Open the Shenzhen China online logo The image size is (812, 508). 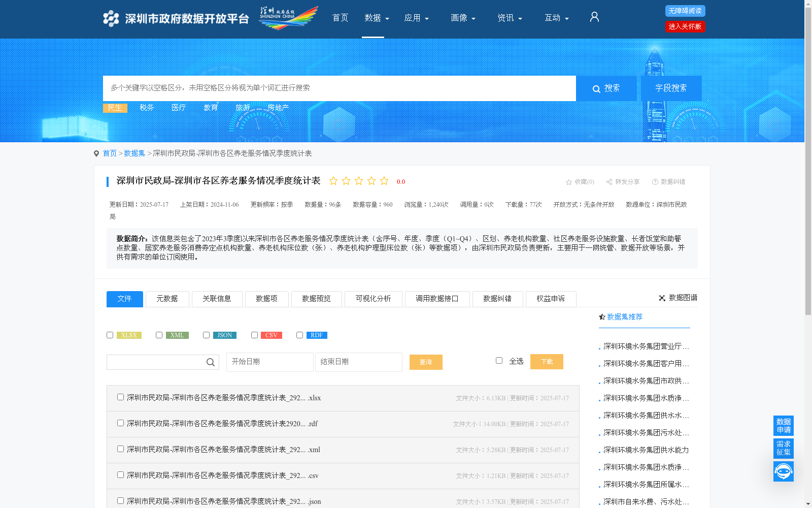288,18
